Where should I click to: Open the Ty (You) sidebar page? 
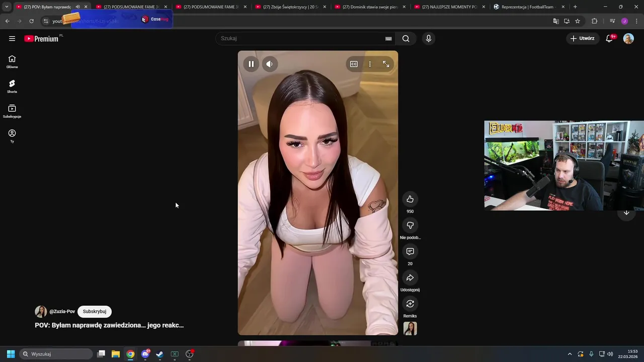tap(12, 136)
